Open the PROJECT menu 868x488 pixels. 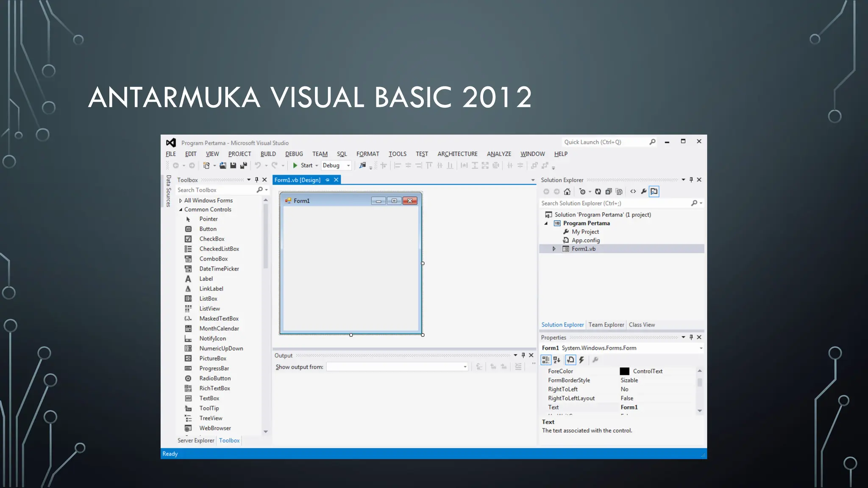coord(239,154)
